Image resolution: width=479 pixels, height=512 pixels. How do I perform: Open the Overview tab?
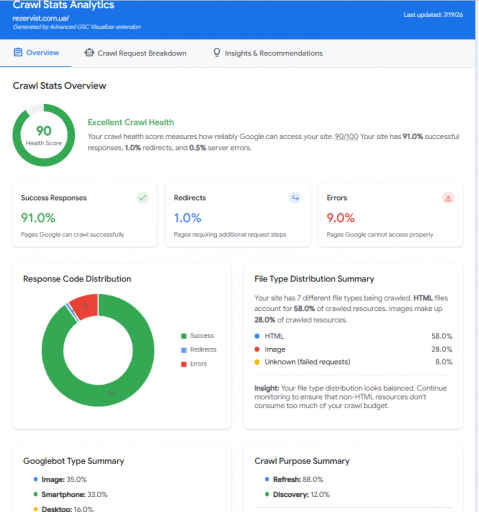point(36,53)
